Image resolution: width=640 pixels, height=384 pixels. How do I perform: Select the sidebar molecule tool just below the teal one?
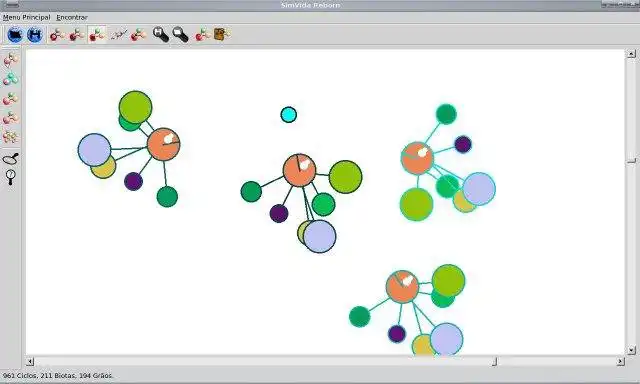(x=11, y=98)
